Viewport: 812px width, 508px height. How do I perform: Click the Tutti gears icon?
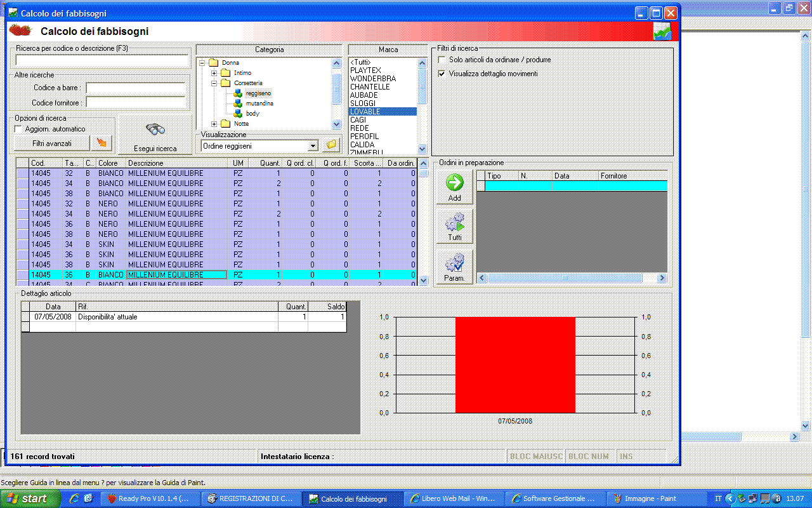click(454, 223)
